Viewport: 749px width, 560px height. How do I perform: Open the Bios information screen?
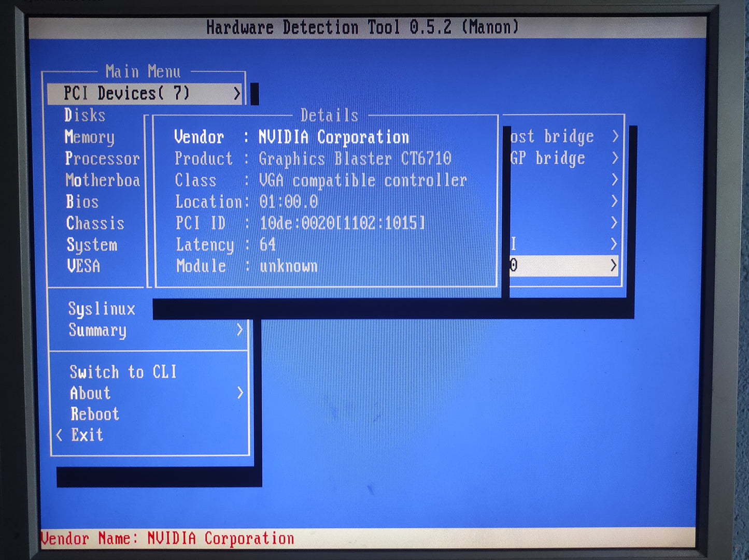pos(83,202)
